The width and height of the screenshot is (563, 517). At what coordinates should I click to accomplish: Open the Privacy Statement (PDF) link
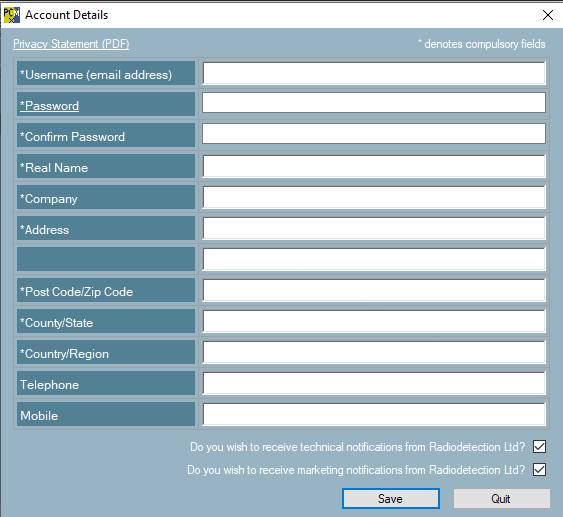click(71, 44)
